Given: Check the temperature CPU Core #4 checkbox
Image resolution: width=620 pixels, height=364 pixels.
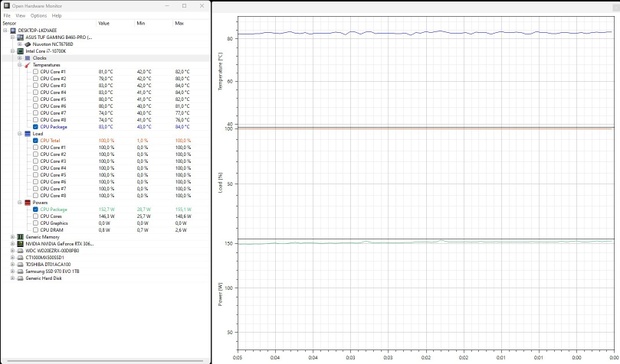Looking at the screenshot, I should point(36,92).
